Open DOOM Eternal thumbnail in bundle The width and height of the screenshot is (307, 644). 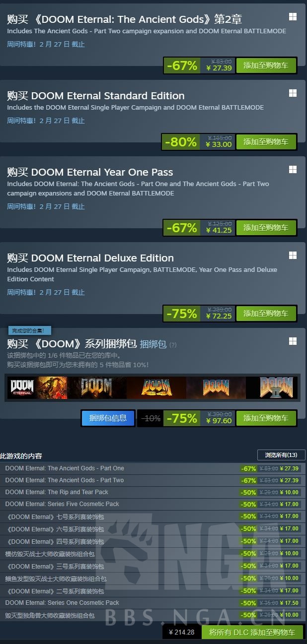(x=37, y=387)
